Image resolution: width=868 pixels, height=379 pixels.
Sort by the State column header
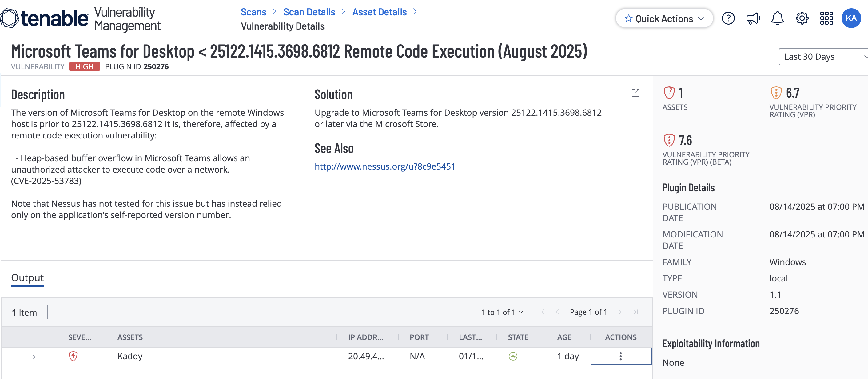(518, 337)
